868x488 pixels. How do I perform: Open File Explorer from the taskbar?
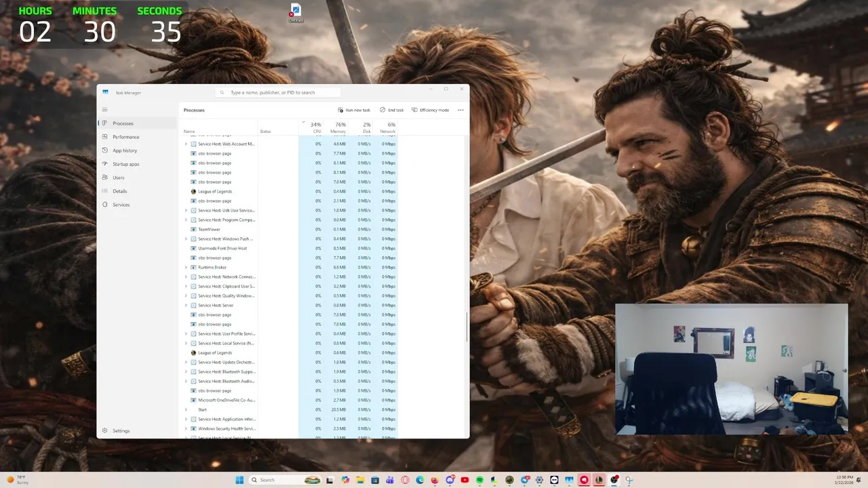359,480
